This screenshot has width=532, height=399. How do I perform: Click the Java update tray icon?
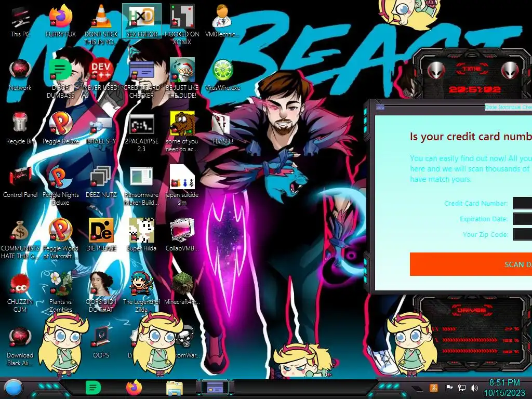[x=434, y=388]
